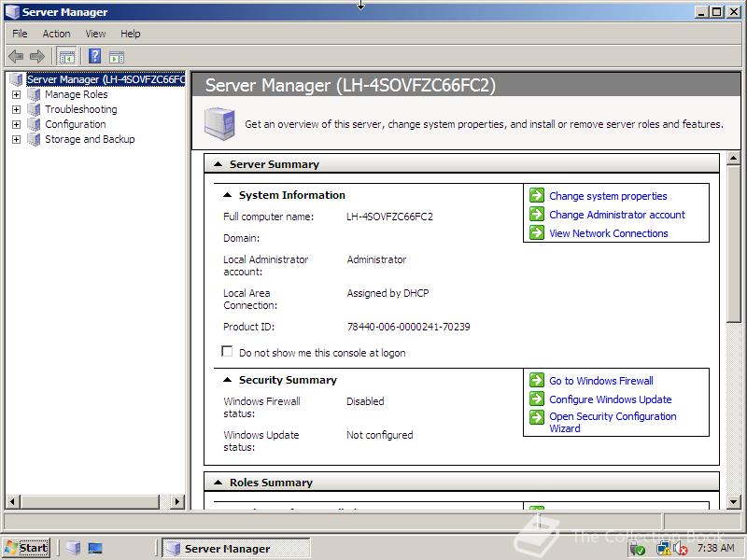Click green arrow beside Go to Windows Firewall
This screenshot has width=747, height=560.
coord(537,380)
